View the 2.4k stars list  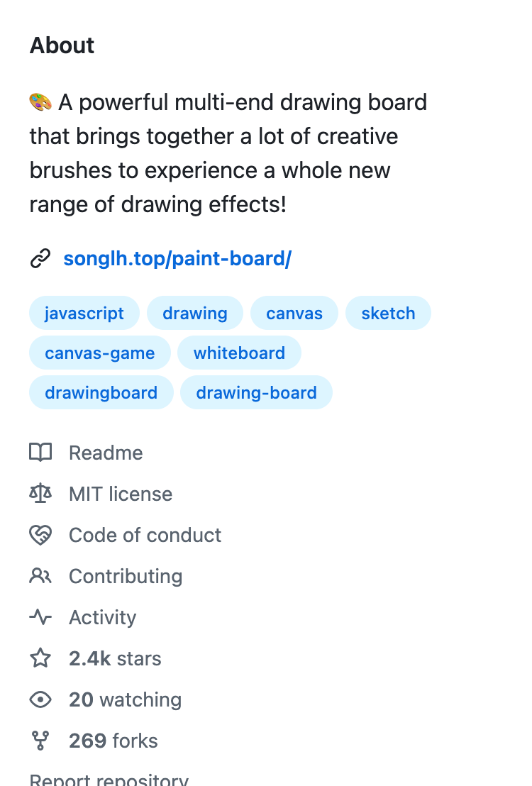pyautogui.click(x=115, y=658)
